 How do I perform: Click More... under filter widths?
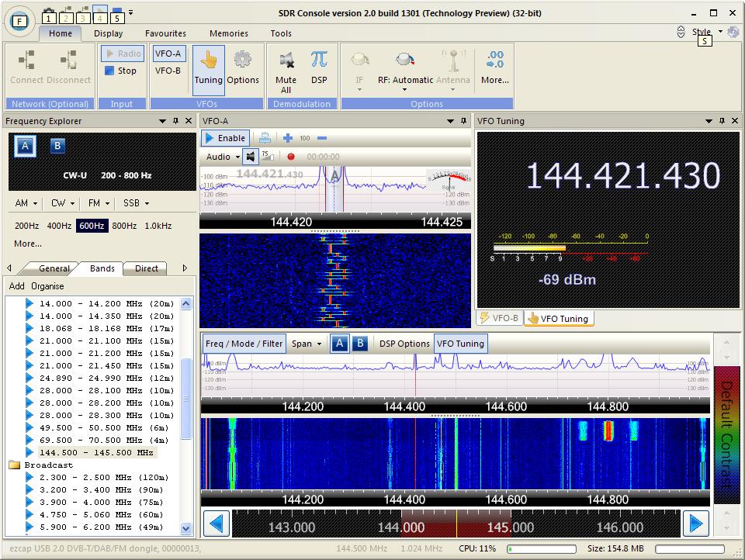28,244
